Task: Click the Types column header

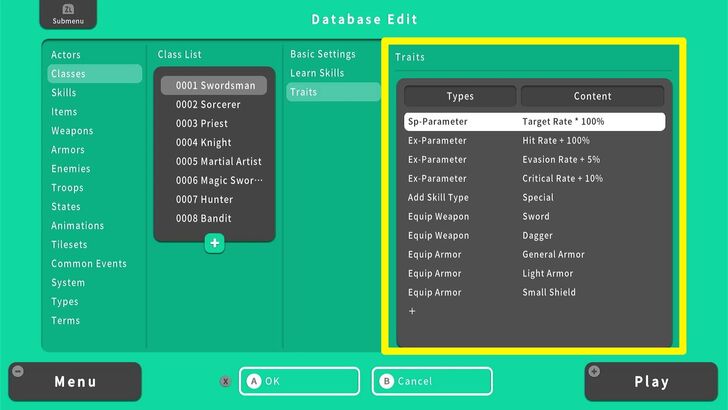Action: coord(460,96)
